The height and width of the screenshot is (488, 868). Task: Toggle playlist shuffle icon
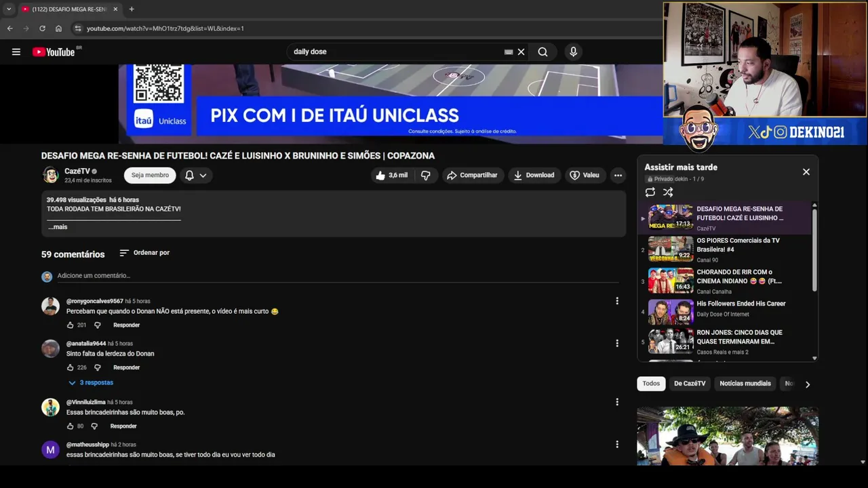point(668,192)
